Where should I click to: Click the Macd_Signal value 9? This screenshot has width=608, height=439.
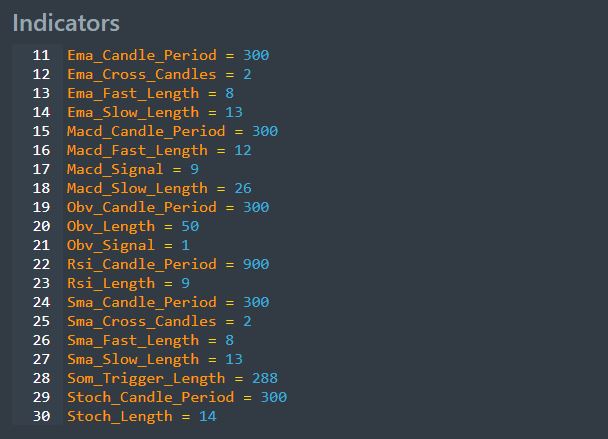tap(195, 169)
